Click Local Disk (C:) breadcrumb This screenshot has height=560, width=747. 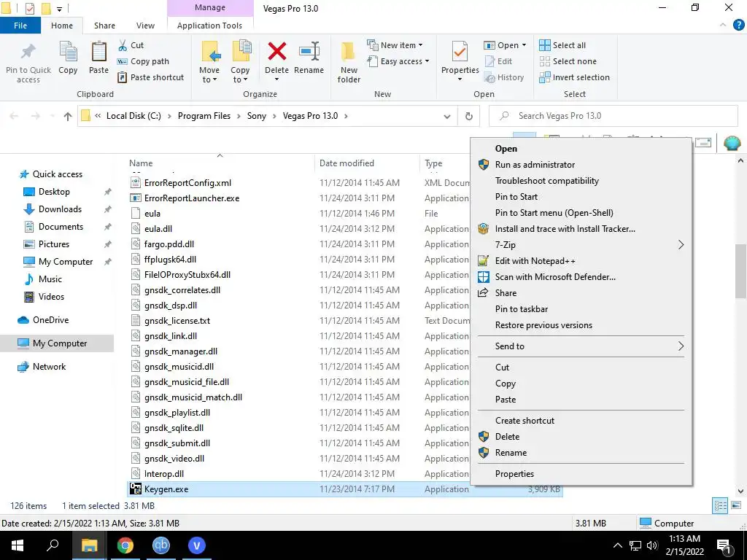133,116
